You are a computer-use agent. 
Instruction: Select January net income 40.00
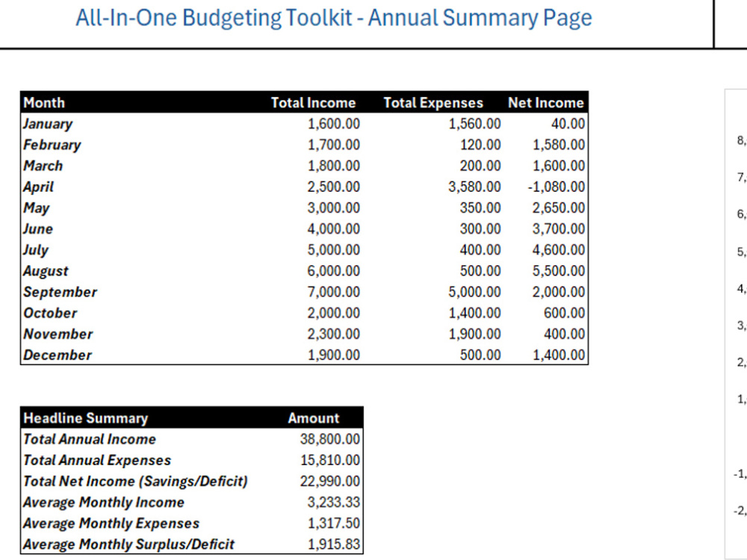[568, 124]
